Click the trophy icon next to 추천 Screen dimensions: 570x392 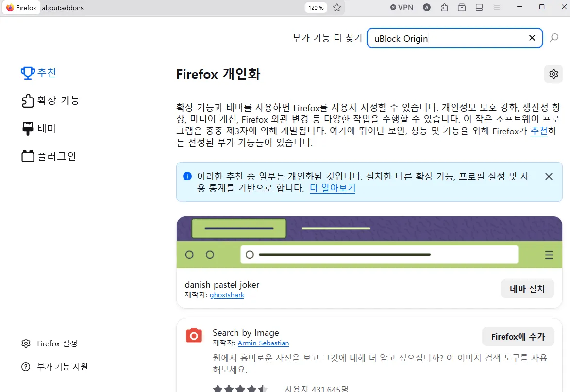pyautogui.click(x=28, y=73)
